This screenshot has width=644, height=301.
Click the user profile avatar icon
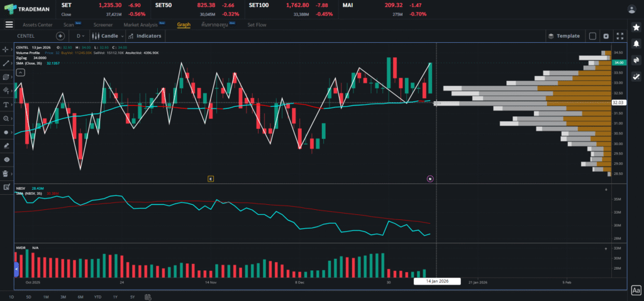click(x=631, y=9)
